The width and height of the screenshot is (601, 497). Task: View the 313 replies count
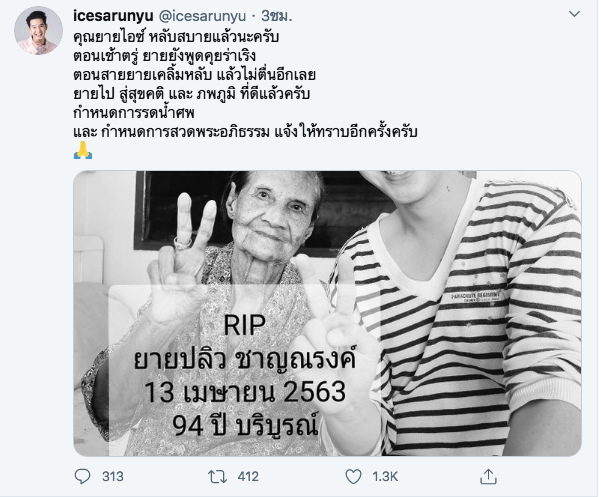tap(113, 477)
